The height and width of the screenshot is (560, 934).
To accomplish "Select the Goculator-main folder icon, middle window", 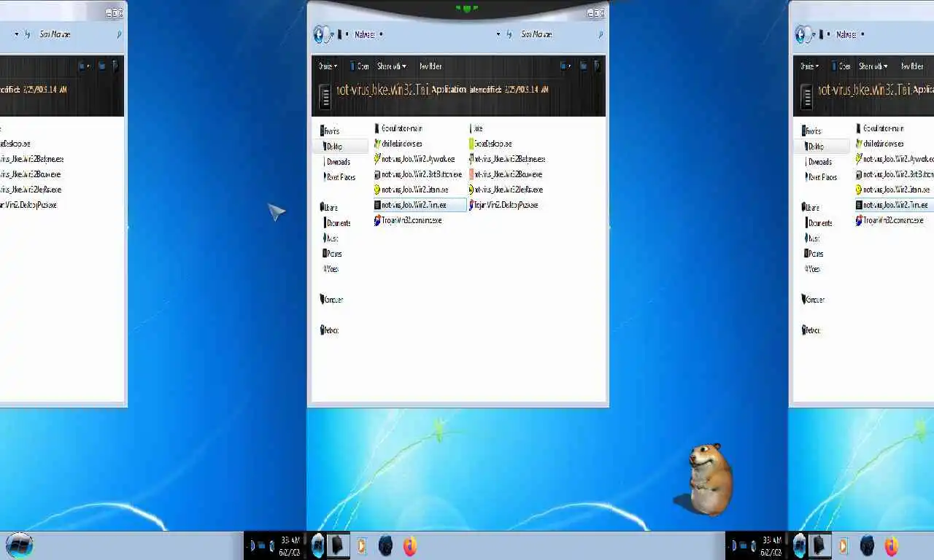I will point(377,128).
